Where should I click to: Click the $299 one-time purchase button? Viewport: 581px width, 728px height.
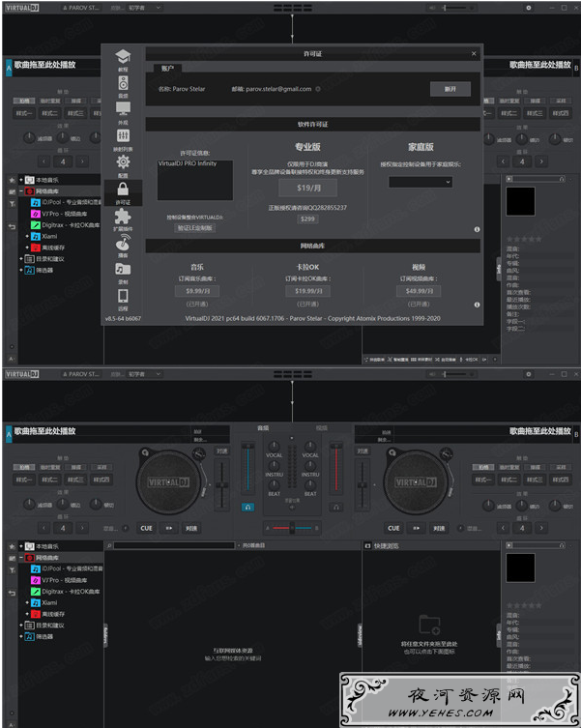click(x=307, y=218)
